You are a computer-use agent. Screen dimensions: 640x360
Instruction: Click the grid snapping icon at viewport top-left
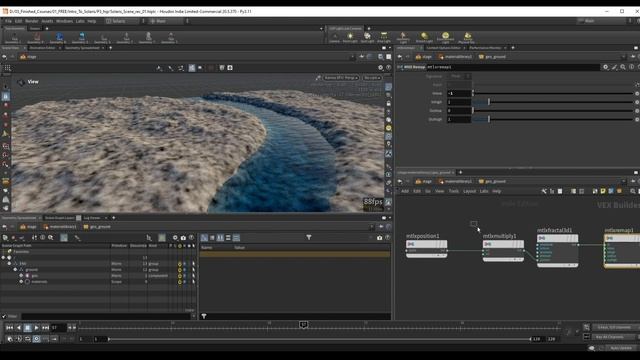(7, 68)
